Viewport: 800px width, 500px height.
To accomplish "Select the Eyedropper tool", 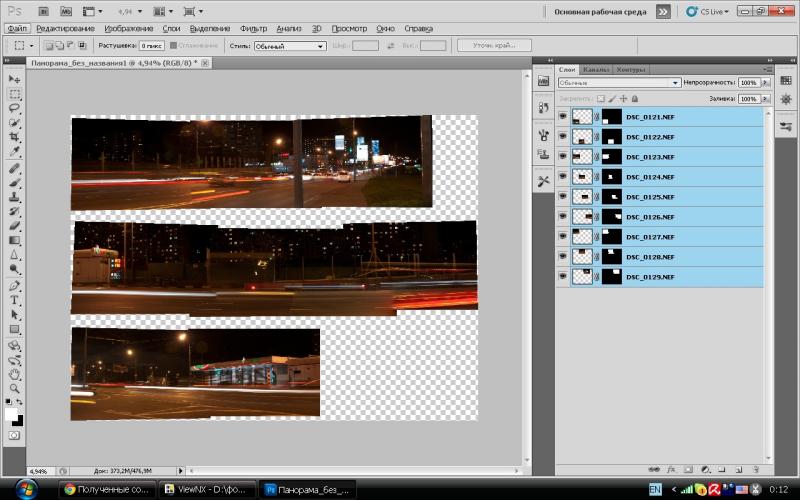I will point(14,152).
